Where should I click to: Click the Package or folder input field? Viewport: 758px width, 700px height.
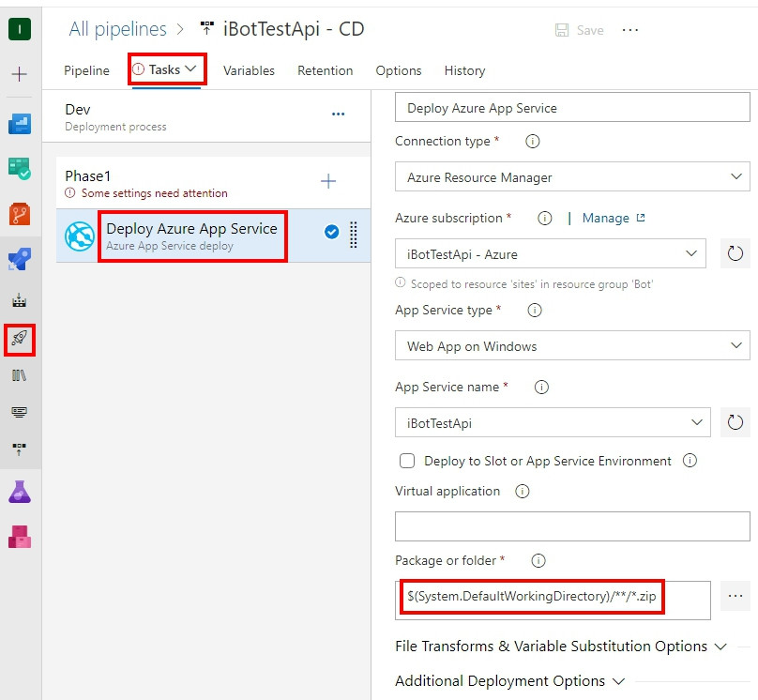coord(553,600)
